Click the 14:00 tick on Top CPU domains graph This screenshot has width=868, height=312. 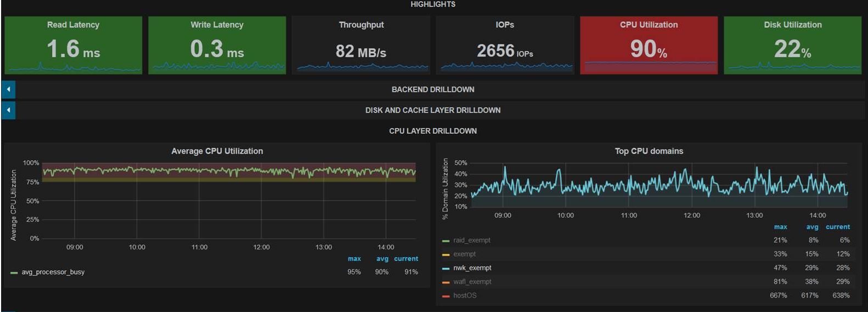pos(818,215)
